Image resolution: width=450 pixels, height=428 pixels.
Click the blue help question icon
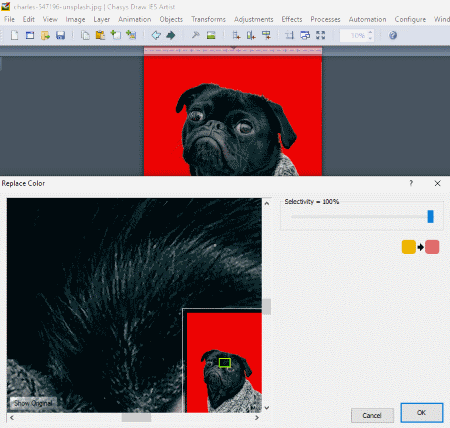(393, 35)
